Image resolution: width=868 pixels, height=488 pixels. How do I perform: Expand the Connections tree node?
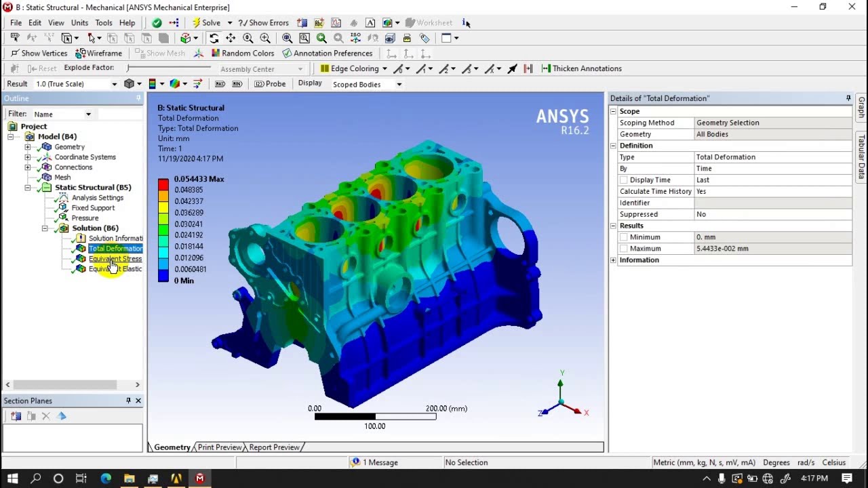tap(28, 167)
